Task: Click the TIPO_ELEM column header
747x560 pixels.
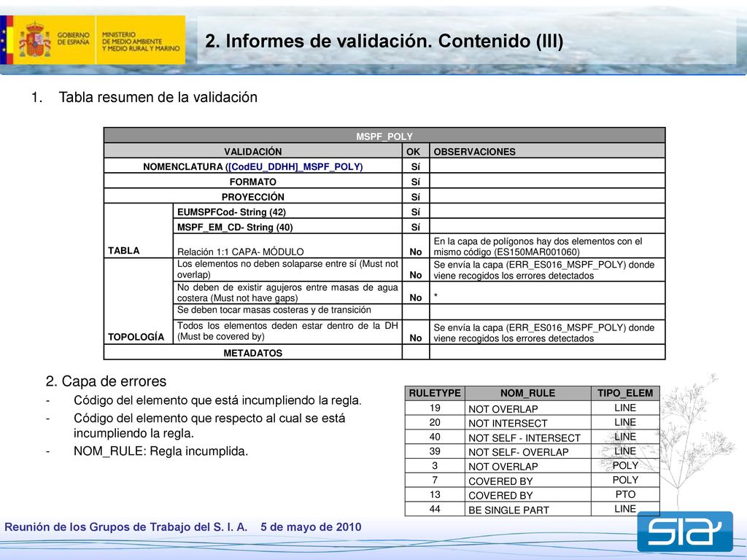Action: pos(625,393)
